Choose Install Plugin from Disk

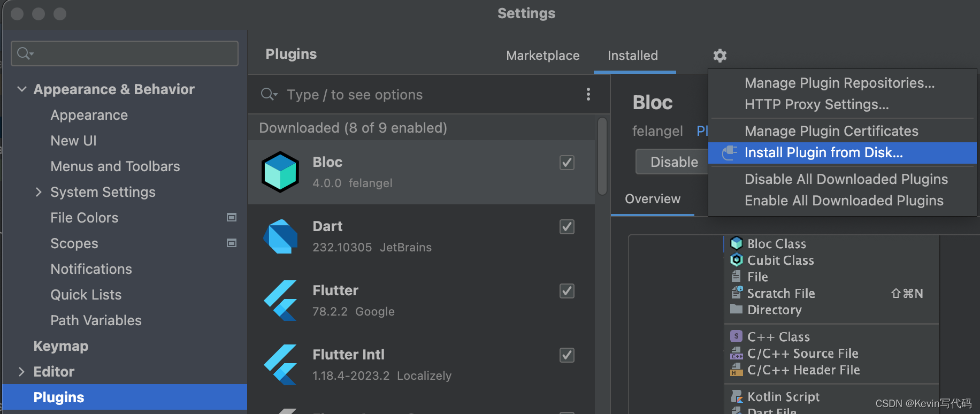[842, 153]
